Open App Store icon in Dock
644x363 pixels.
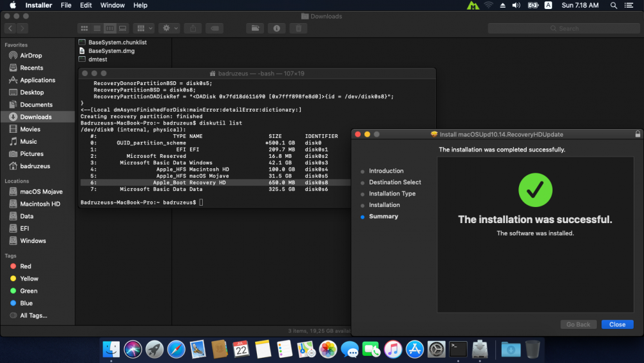click(415, 349)
